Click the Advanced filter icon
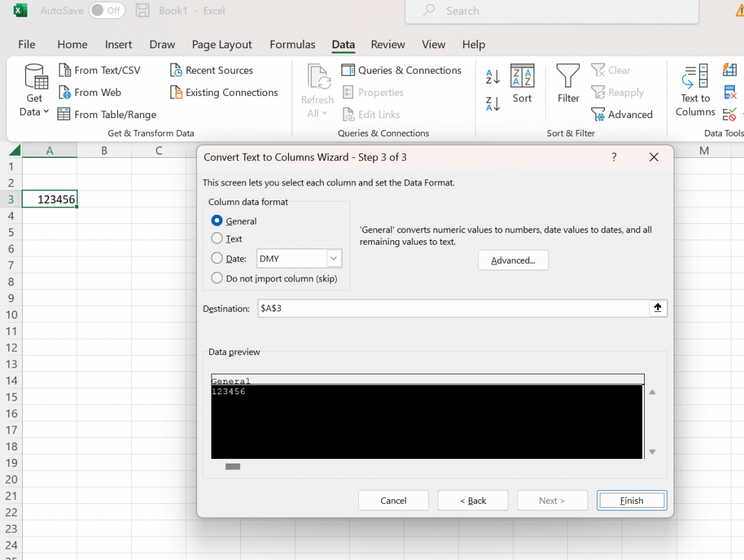Image resolution: width=744 pixels, height=560 pixels. [x=598, y=115]
